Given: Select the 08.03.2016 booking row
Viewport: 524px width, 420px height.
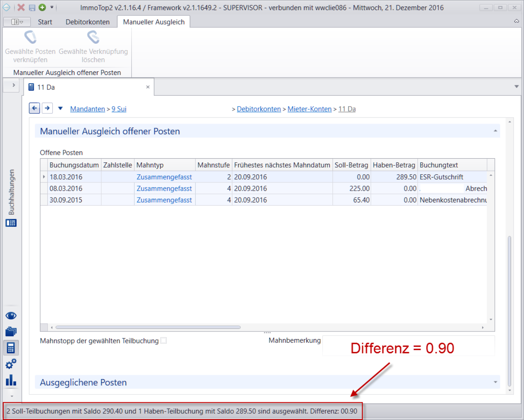Looking at the screenshot, I should pos(264,188).
